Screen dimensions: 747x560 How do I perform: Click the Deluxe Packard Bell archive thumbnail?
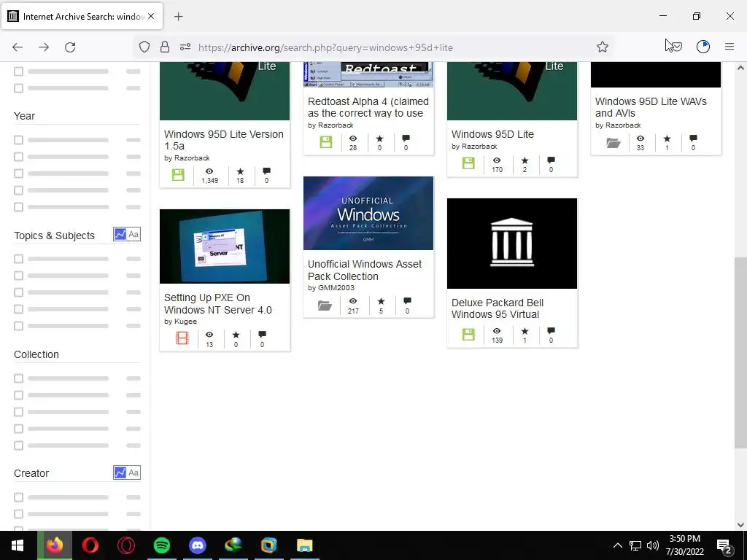pyautogui.click(x=512, y=244)
